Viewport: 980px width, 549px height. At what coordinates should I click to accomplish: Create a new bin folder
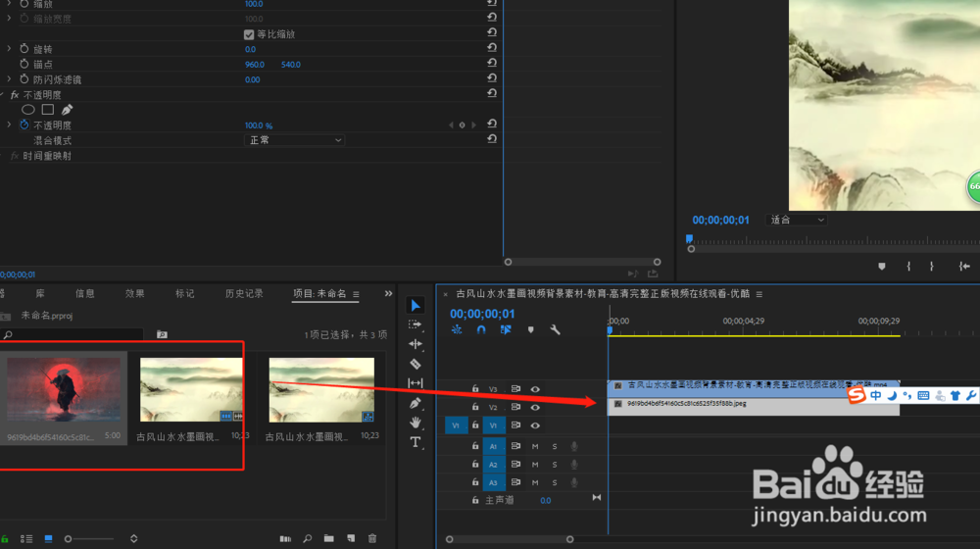pos(328,538)
